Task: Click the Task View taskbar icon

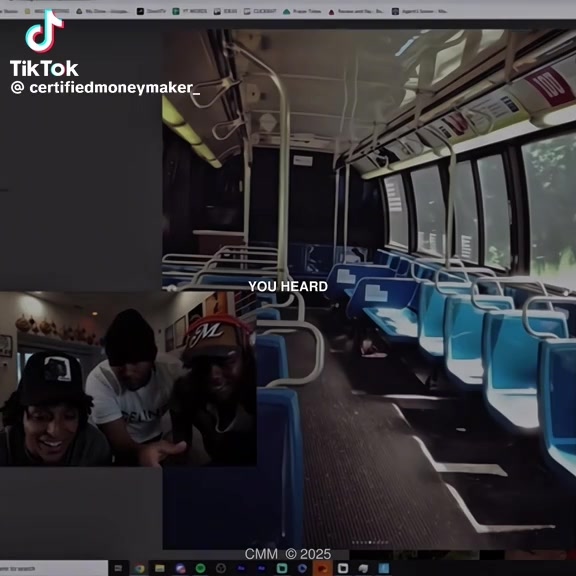Action: pyautogui.click(x=118, y=568)
